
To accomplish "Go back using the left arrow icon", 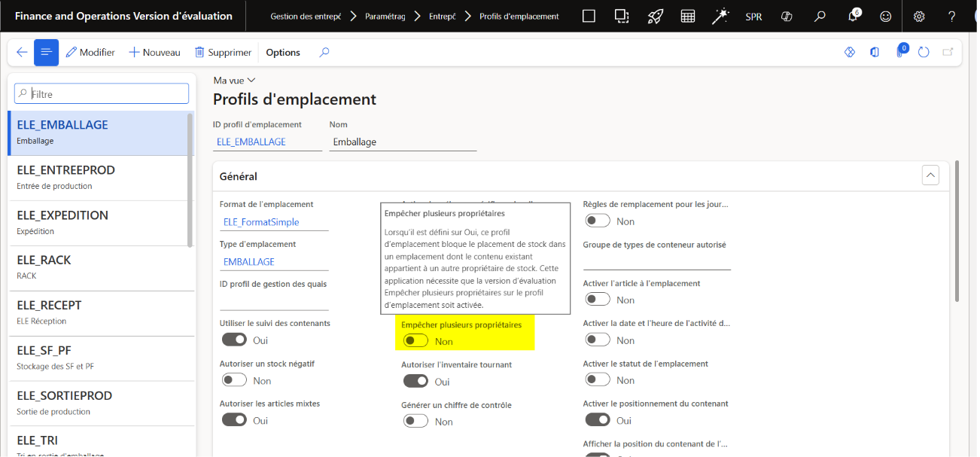I will (22, 53).
